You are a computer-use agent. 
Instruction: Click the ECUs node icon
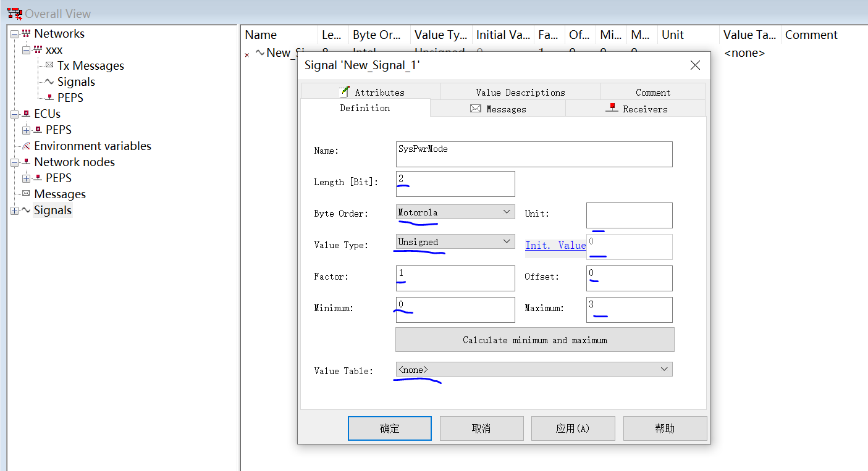click(26, 114)
